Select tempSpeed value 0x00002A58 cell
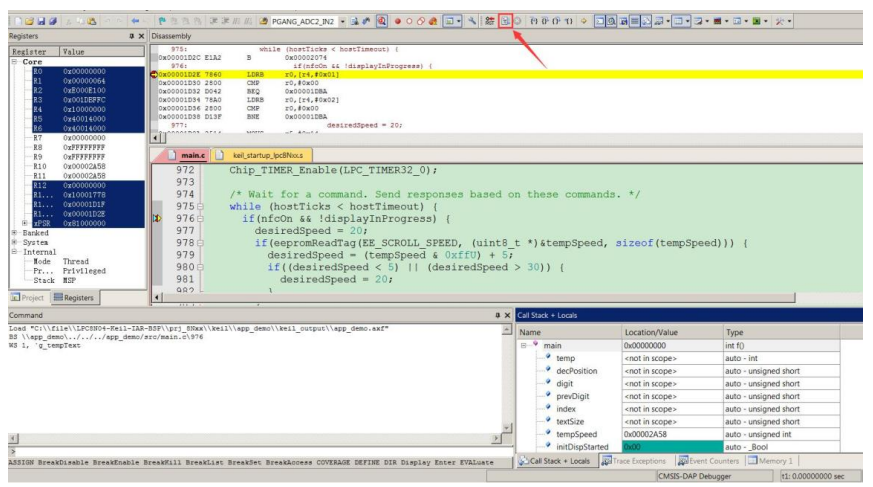The height and width of the screenshot is (487, 873). point(672,434)
